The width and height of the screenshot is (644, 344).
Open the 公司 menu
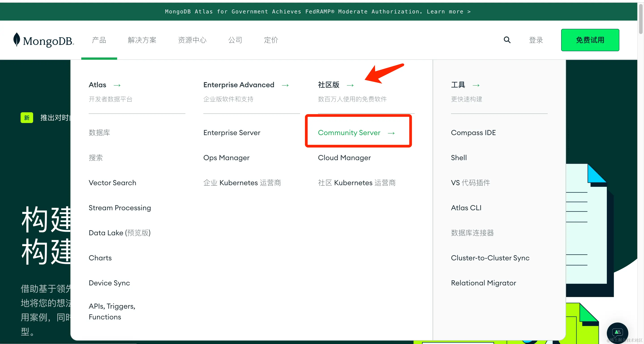235,40
